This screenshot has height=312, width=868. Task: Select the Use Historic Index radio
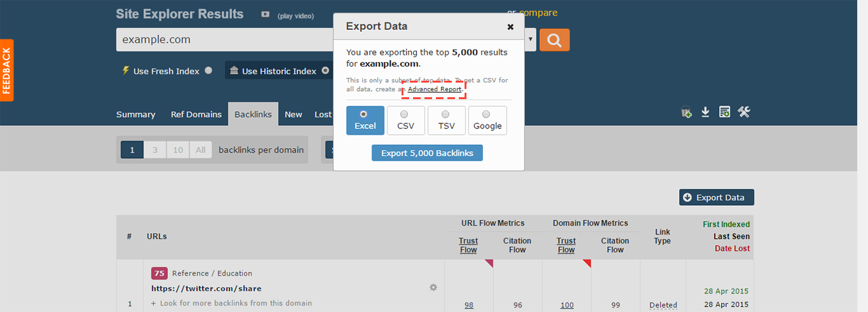[325, 71]
